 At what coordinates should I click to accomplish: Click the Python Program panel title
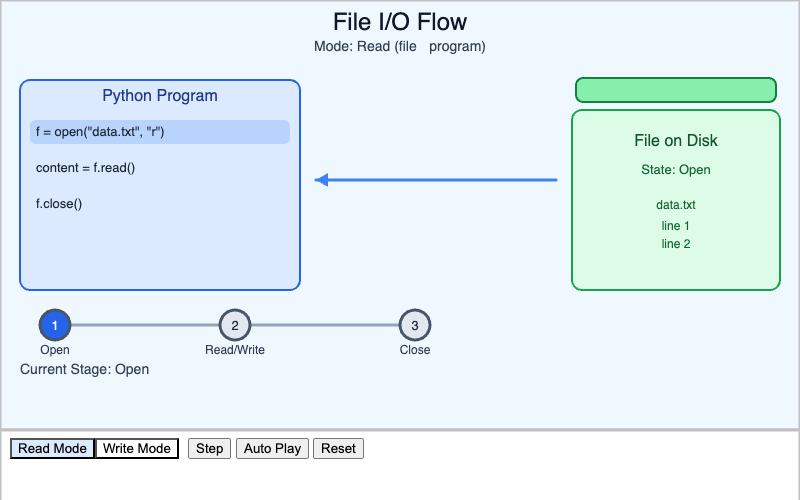[x=160, y=96]
